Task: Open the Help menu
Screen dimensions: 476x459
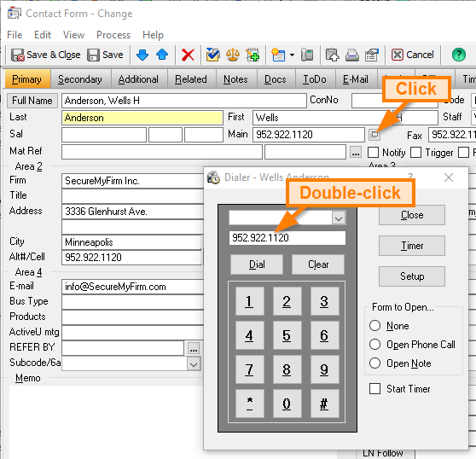Action: [x=153, y=35]
